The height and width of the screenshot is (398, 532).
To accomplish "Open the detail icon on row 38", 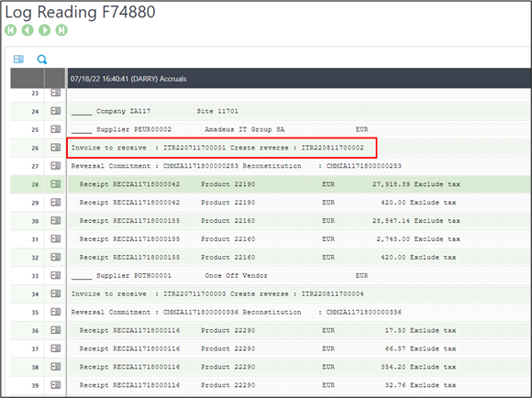I will [56, 367].
